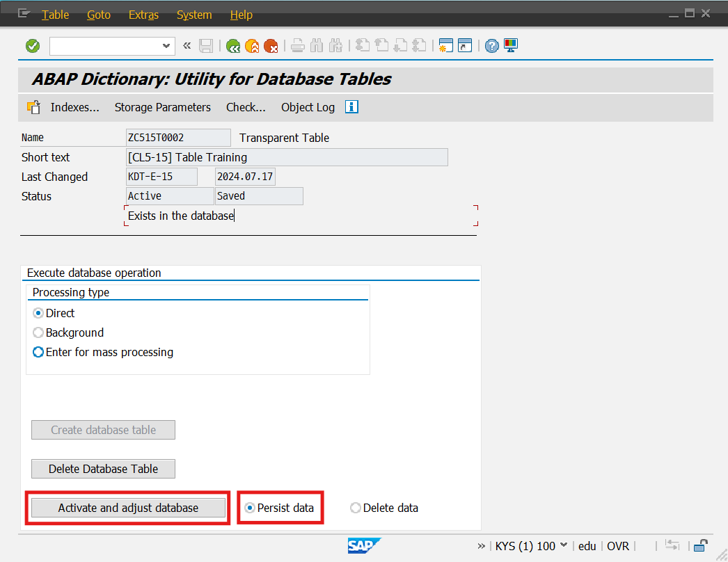Screen dimensions: 728x562
Task: Click the lock icon in status bar
Action: pyautogui.click(x=700, y=545)
